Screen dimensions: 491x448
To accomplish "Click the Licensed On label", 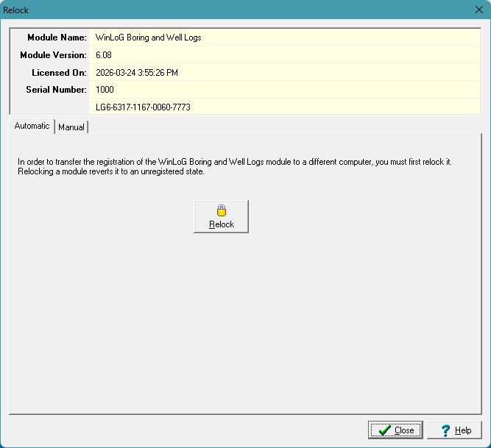I will point(59,73).
